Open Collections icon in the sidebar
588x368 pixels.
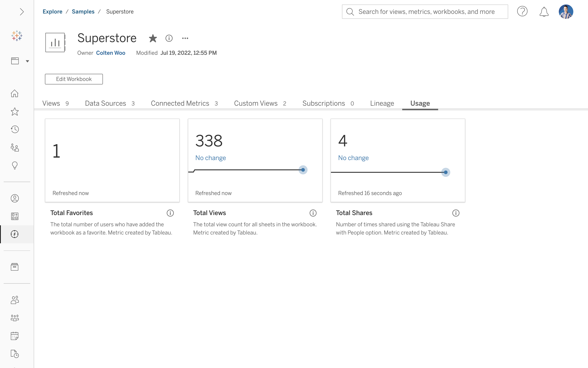pyautogui.click(x=14, y=216)
